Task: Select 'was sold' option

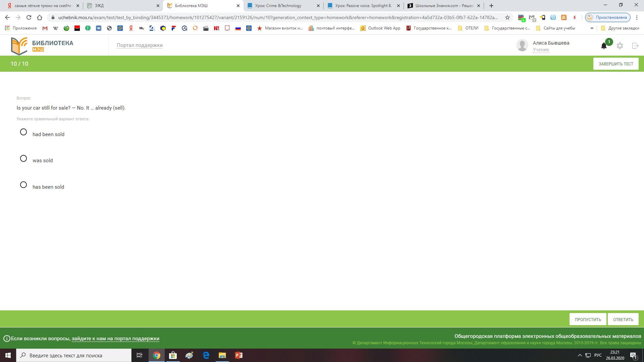Action: pyautogui.click(x=23, y=159)
